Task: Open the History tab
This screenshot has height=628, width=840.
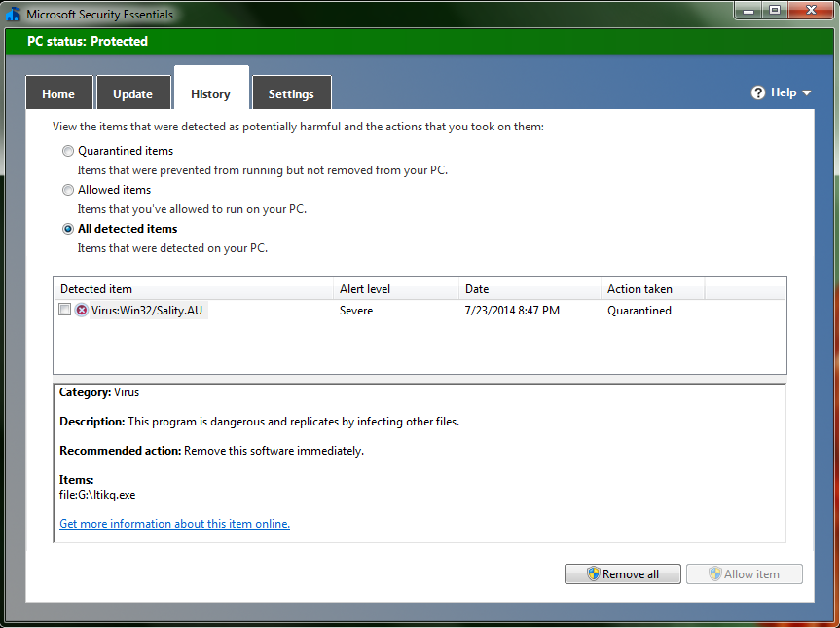Action: coord(211,89)
